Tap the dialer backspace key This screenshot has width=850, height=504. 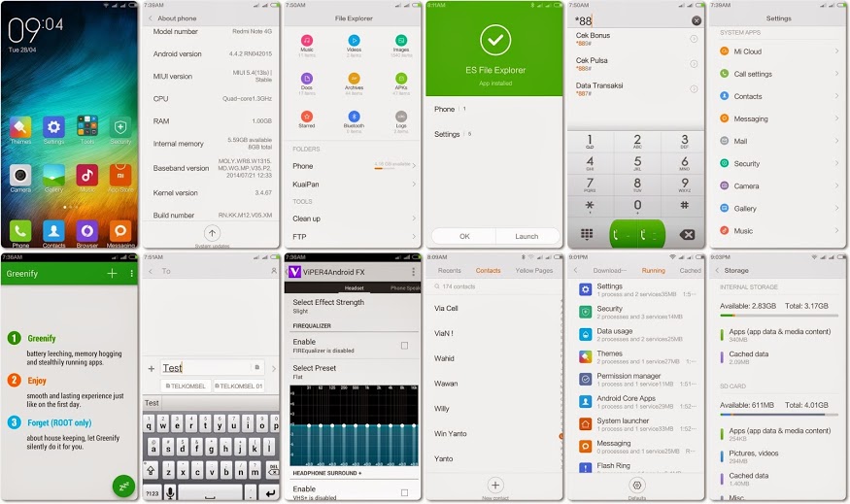(x=687, y=235)
